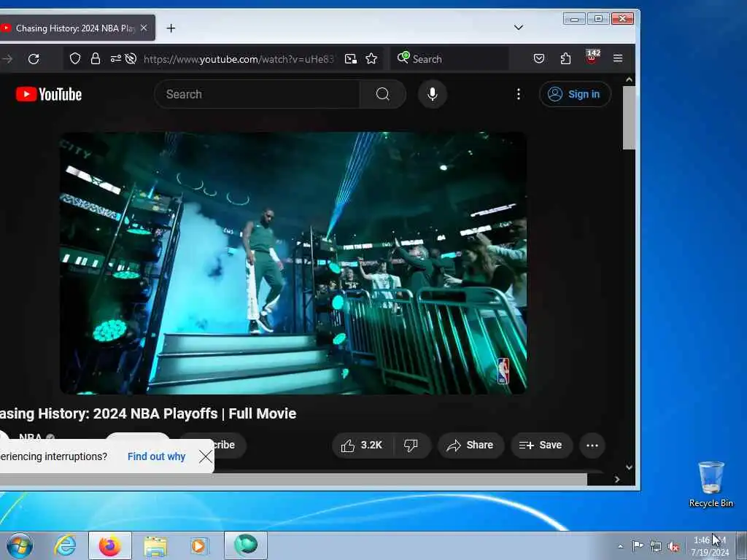747x560 pixels.
Task: Save the video to a playlist
Action: [x=541, y=446]
